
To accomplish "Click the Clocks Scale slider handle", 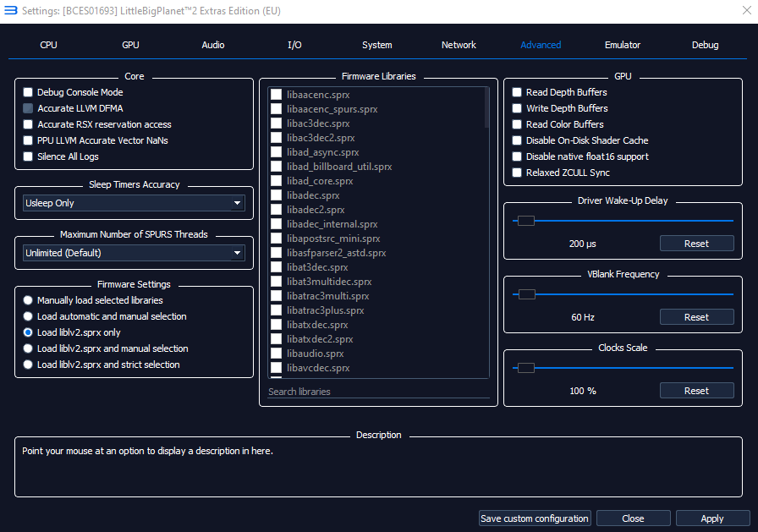I will click(x=526, y=368).
